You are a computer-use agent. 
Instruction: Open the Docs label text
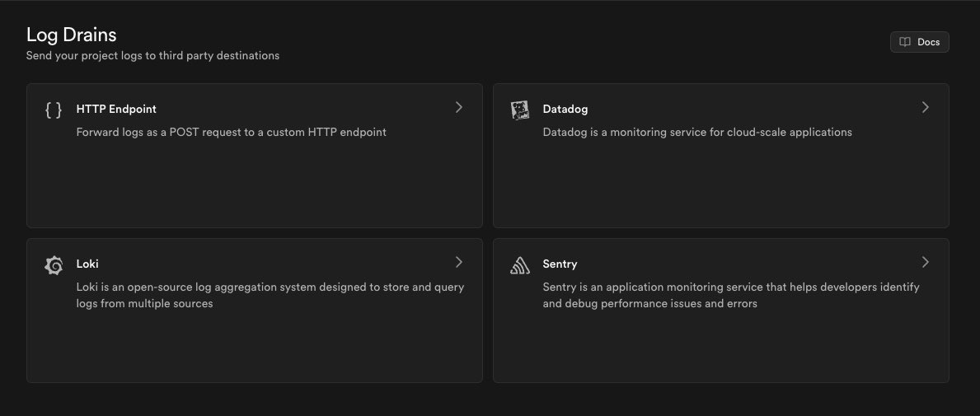point(928,42)
